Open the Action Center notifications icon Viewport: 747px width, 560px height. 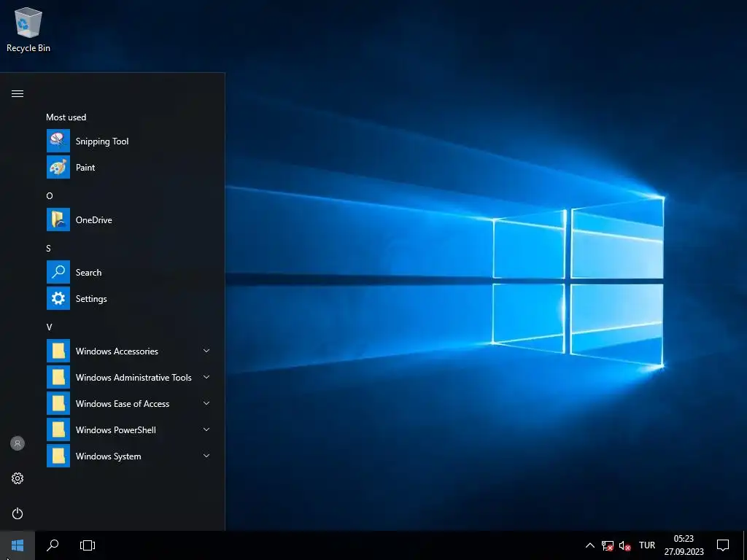click(x=723, y=545)
